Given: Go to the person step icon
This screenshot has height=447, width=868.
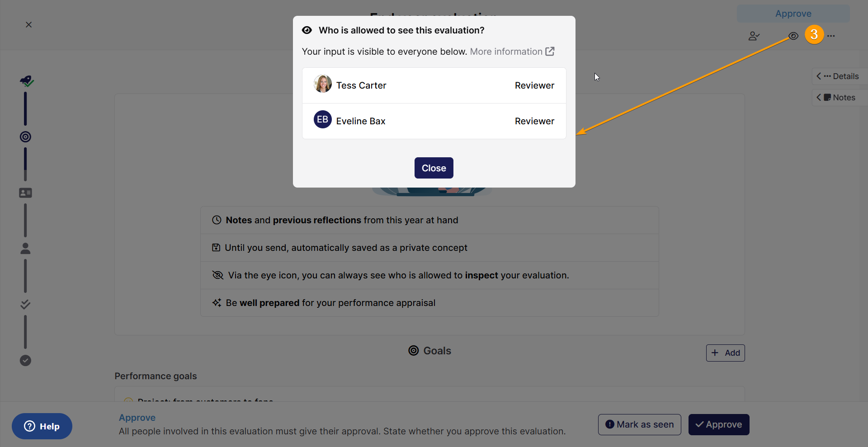Looking at the screenshot, I should [x=25, y=248].
